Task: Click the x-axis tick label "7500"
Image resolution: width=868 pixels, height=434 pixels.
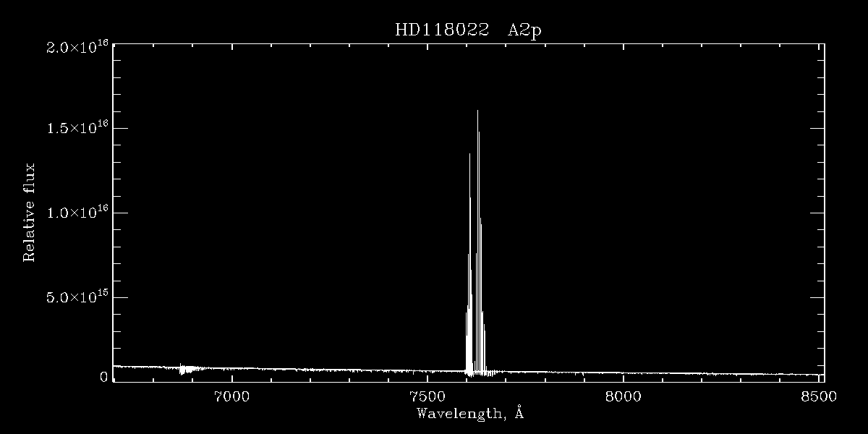Action: pyautogui.click(x=427, y=396)
